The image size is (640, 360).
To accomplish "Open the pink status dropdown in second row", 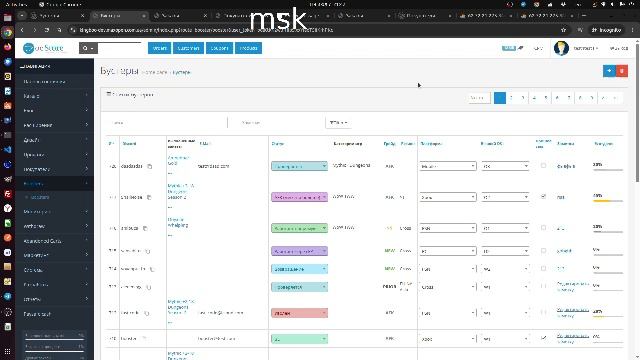I will pyautogui.click(x=299, y=197).
